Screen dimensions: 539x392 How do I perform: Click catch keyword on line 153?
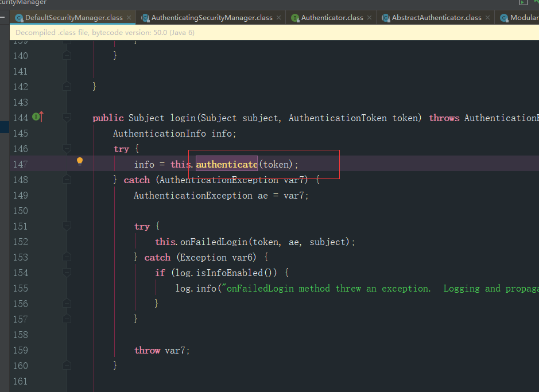157,257
